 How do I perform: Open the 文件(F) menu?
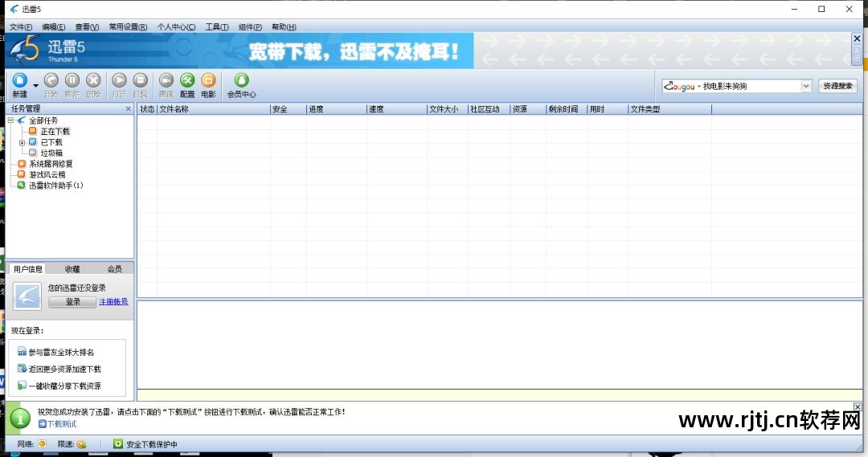(x=20, y=27)
